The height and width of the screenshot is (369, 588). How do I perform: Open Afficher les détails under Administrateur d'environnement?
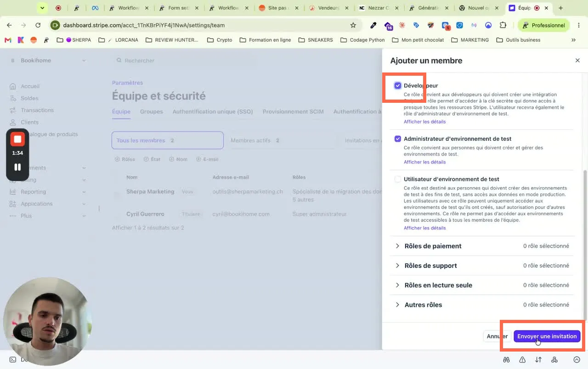[x=424, y=162]
